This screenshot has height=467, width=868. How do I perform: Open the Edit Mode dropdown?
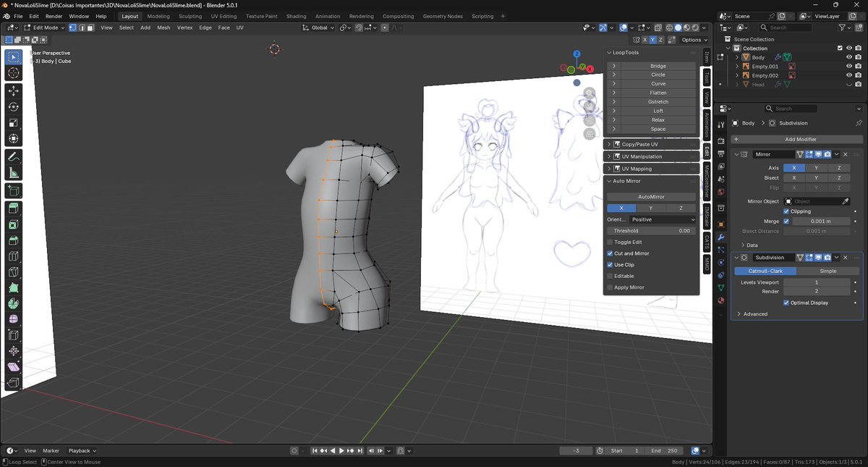click(x=43, y=28)
